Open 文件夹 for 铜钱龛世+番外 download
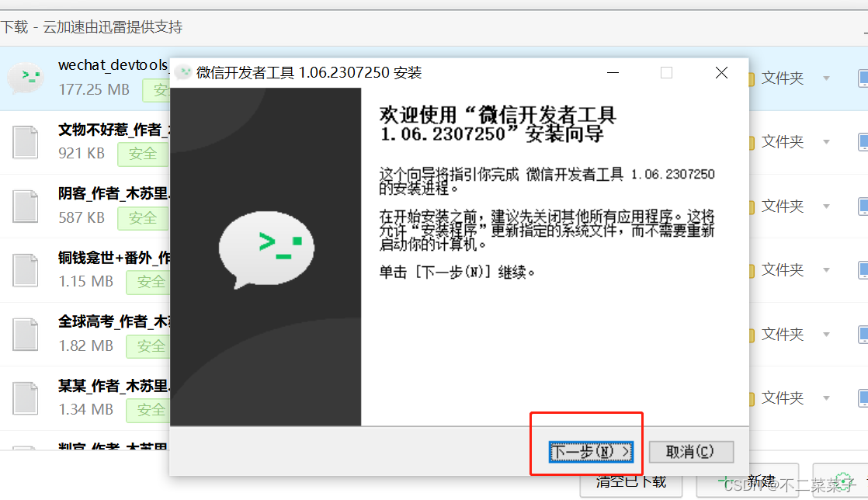The width and height of the screenshot is (868, 500). pyautogui.click(x=782, y=269)
